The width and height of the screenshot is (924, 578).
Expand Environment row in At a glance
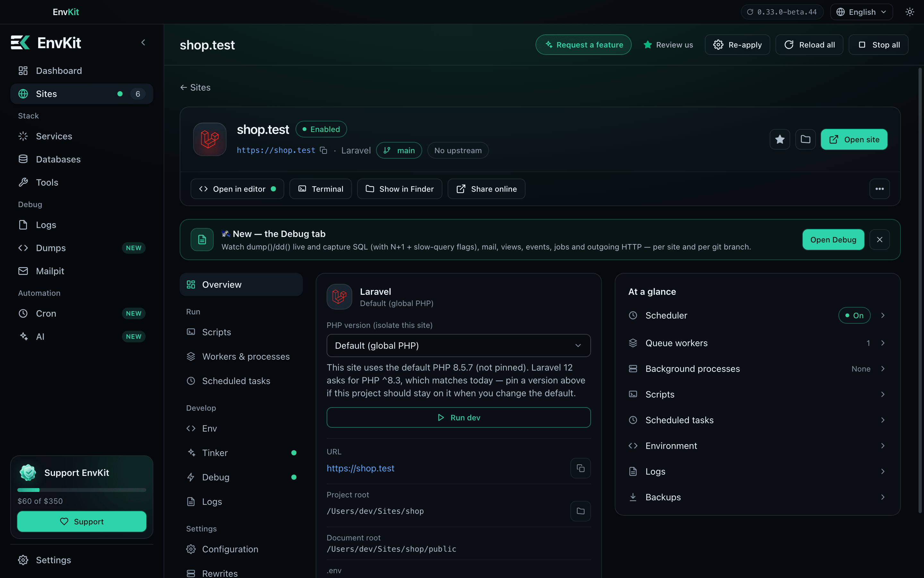(757, 446)
